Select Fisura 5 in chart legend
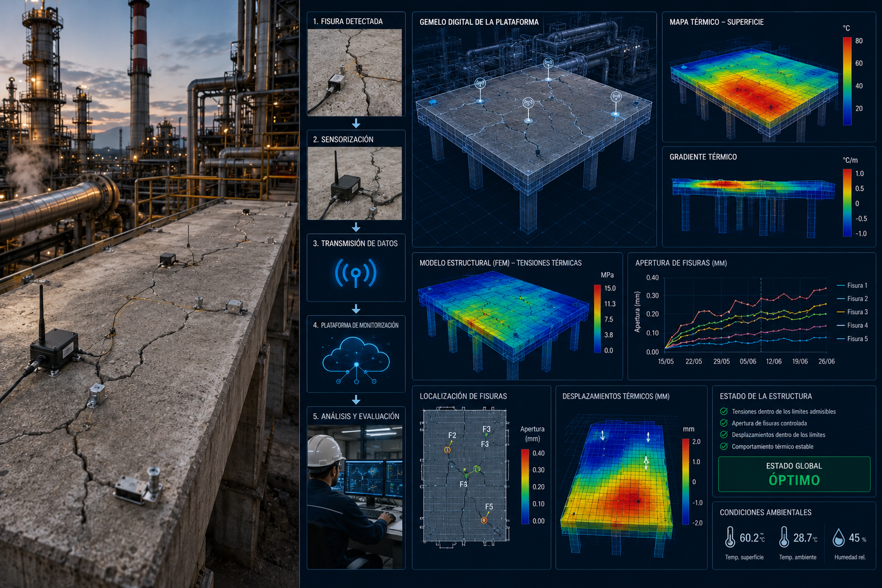 [853, 339]
